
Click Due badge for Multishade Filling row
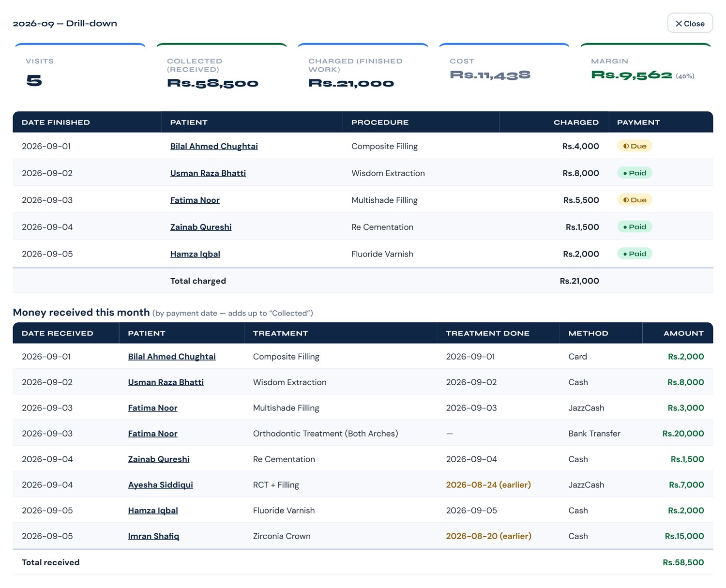[x=635, y=200]
